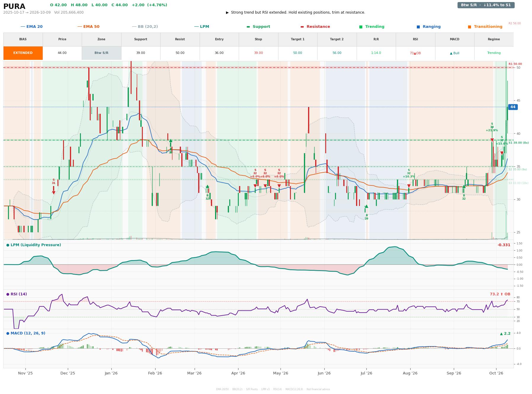Viewport: 532px width, 394px height.
Task: Click the S1 39.00 (8x) support label
Action: pos(518,143)
